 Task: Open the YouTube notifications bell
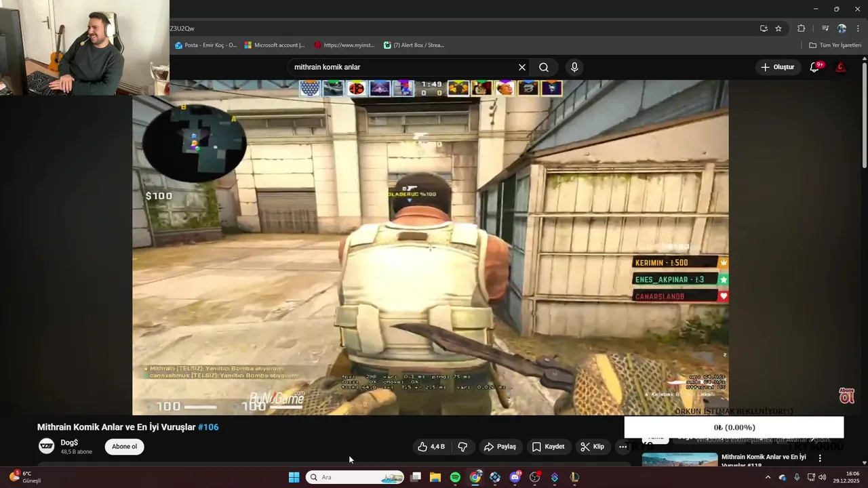point(815,67)
